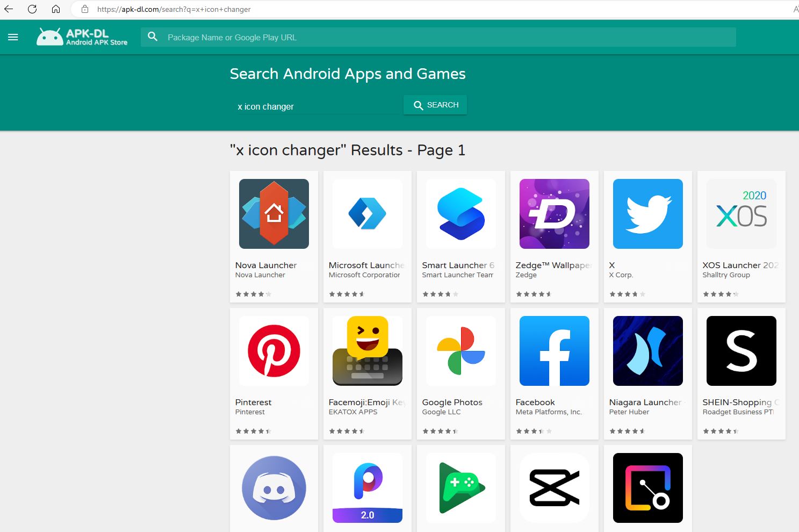
Task: Click 'X Corp.' developer text
Action: pos(621,275)
